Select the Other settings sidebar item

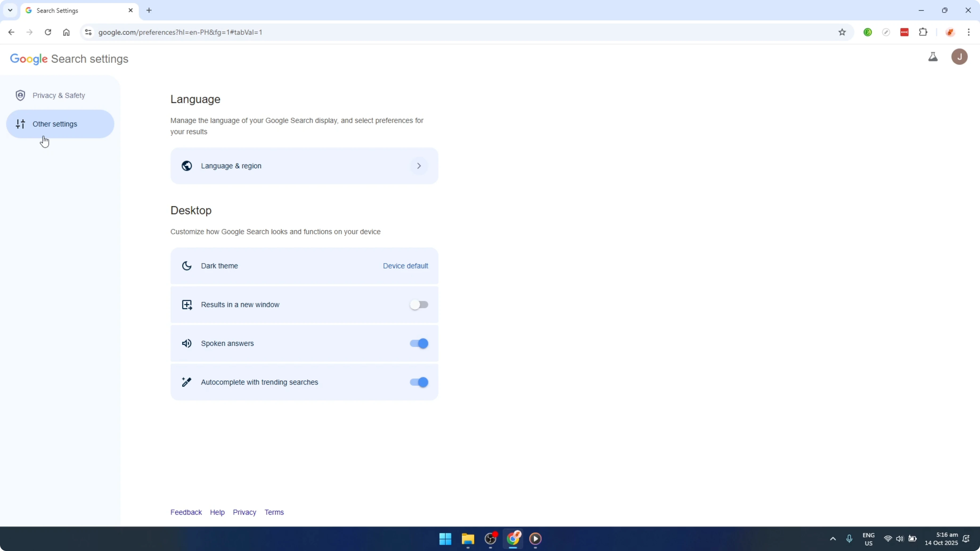click(55, 124)
